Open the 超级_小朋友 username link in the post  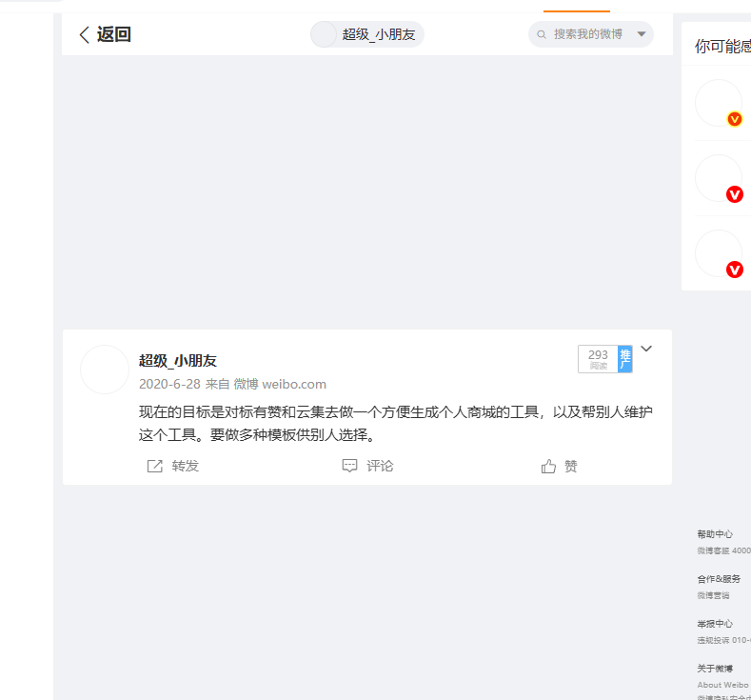click(x=178, y=360)
